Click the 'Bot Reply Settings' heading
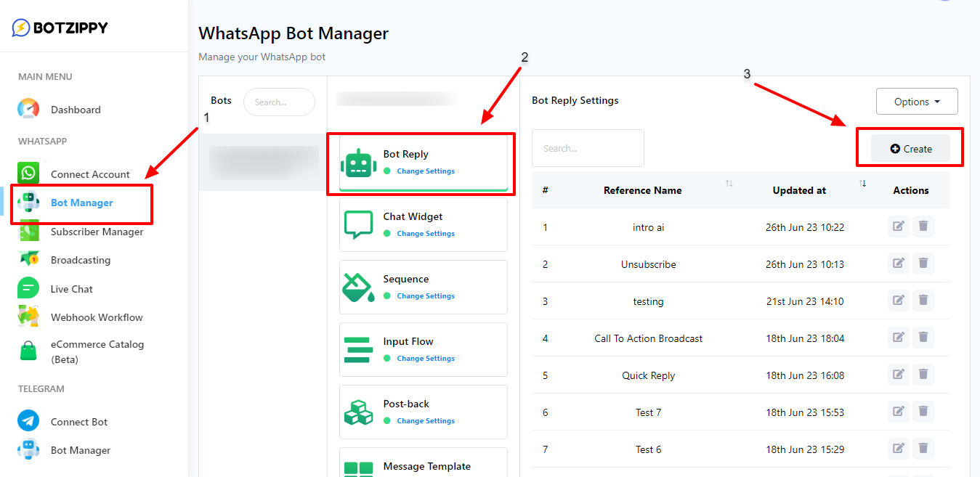This screenshot has width=980, height=477. (x=575, y=100)
